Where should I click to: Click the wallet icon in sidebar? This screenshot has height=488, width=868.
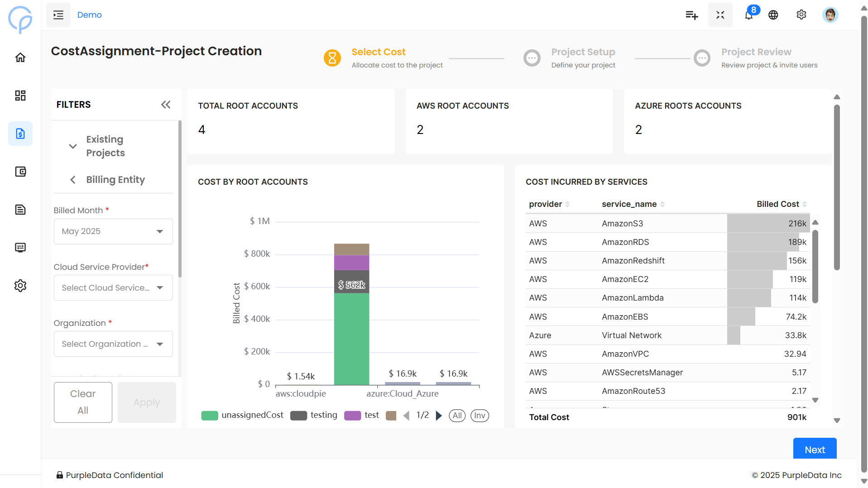(20, 172)
